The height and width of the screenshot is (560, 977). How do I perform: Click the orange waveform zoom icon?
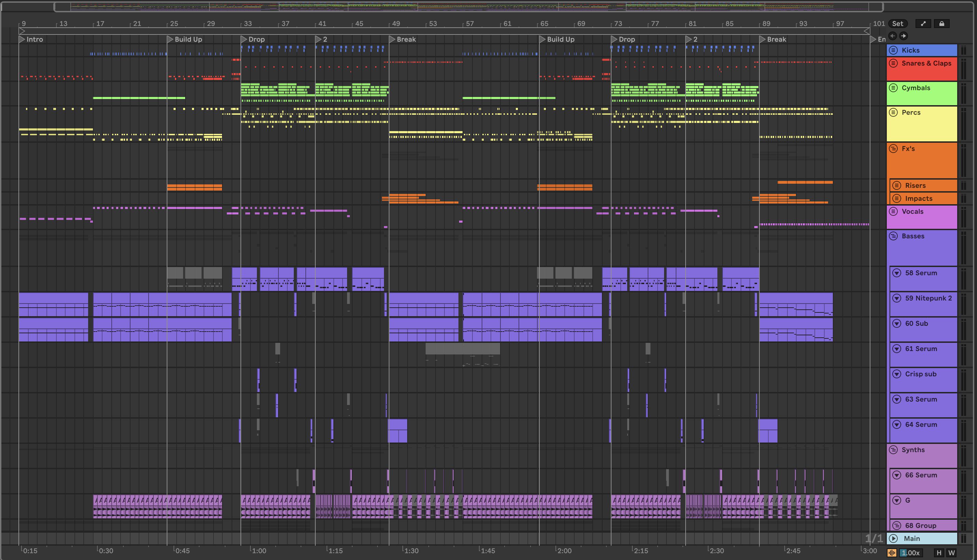[x=892, y=553]
